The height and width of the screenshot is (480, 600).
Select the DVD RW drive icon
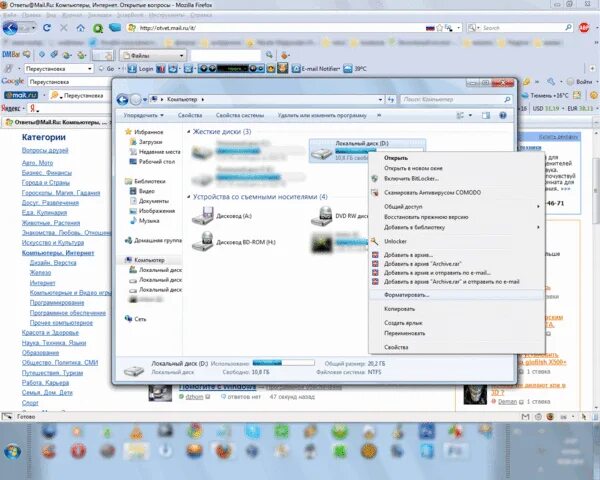tap(321, 216)
